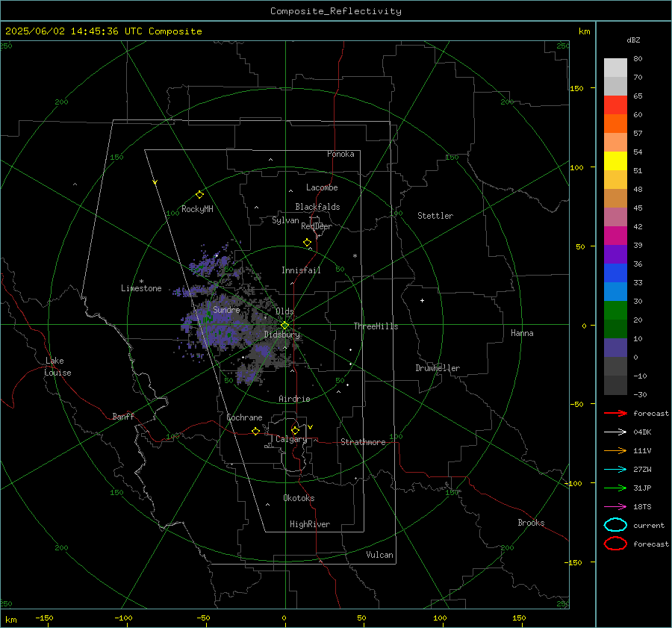
Task: Click the red forecast ellipse icon
Action: (615, 544)
